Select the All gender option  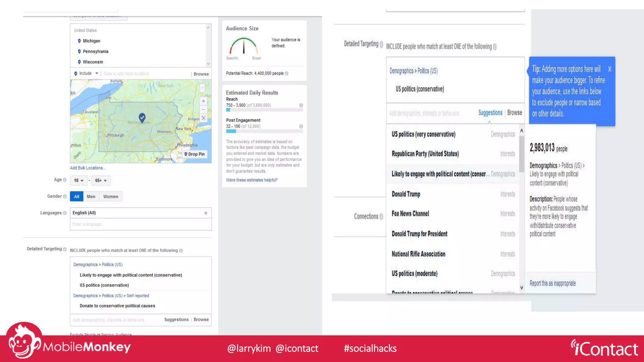click(76, 196)
